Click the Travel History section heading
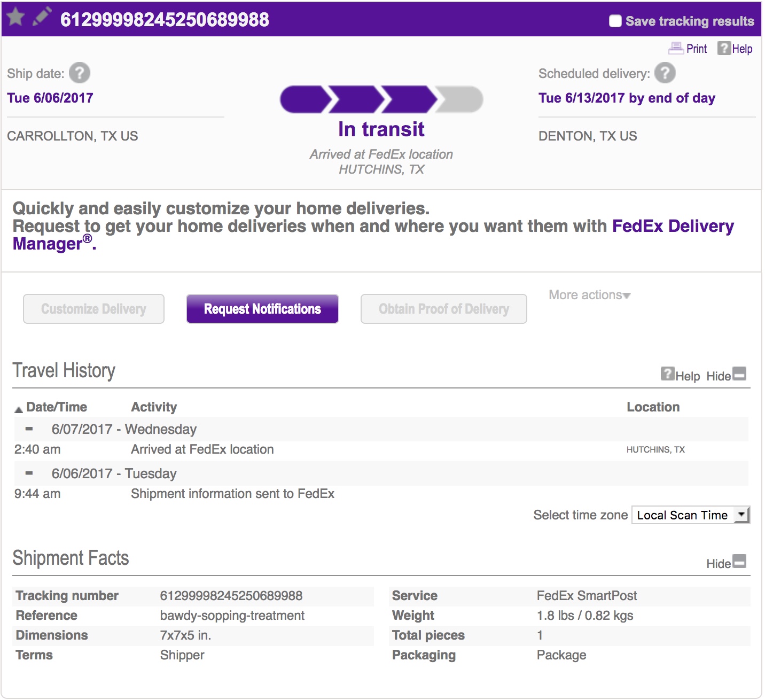765x700 pixels. coord(64,371)
